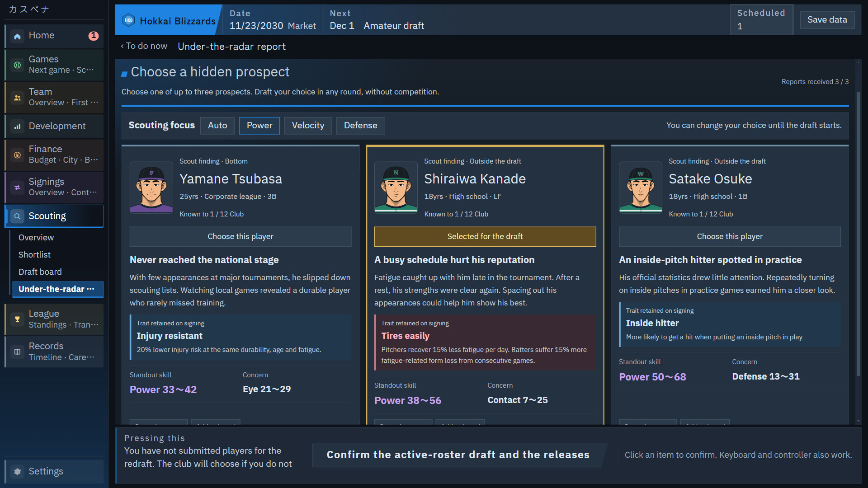This screenshot has width=868, height=488.
Task: Select the Development bar chart icon
Action: coord(17,127)
